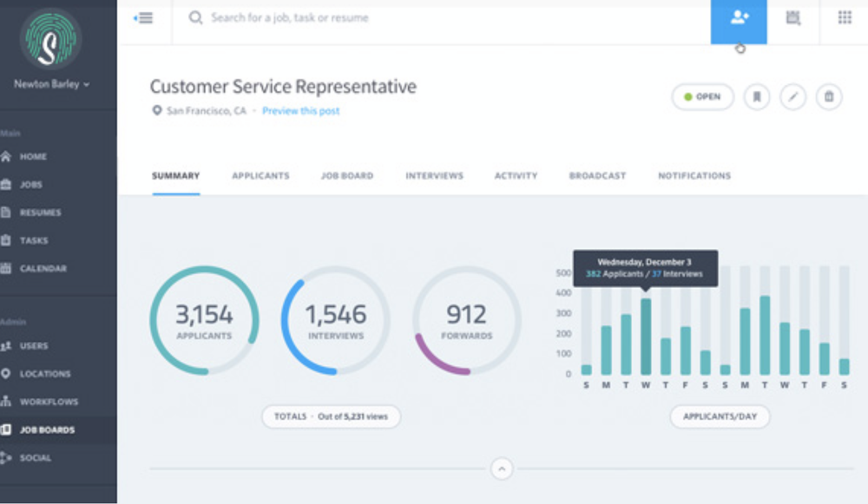Open the apps grid icon

(x=845, y=17)
